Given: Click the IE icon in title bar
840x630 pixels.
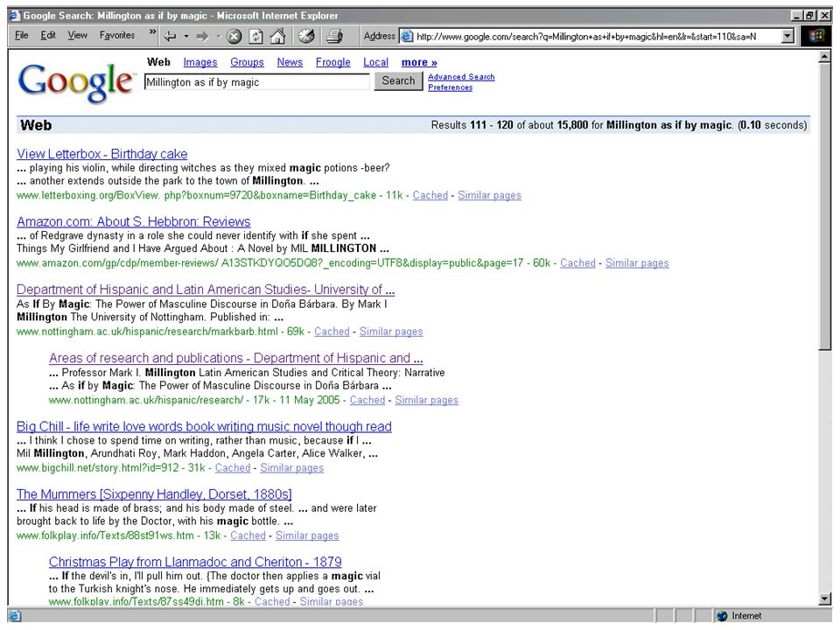Looking at the screenshot, I should click(15, 16).
